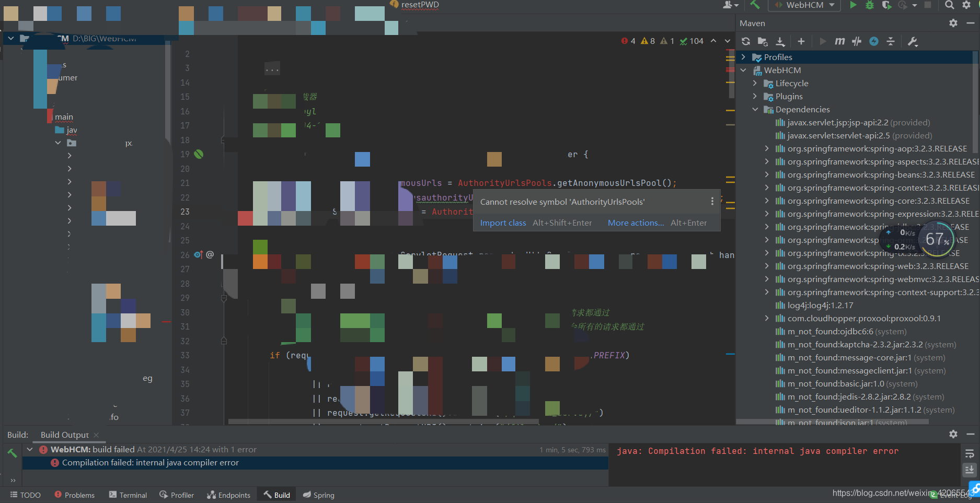Add a Maven project with the plus icon
The image size is (980, 503).
pos(800,41)
